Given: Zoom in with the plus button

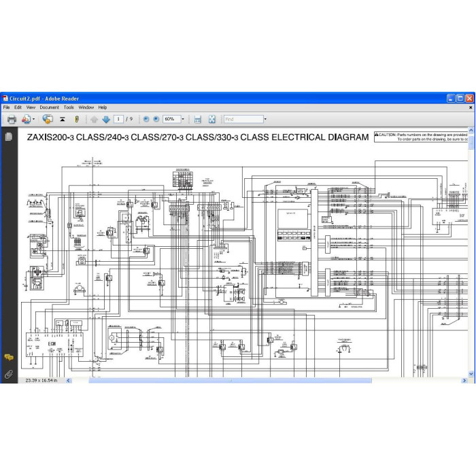Looking at the screenshot, I should [x=156, y=119].
